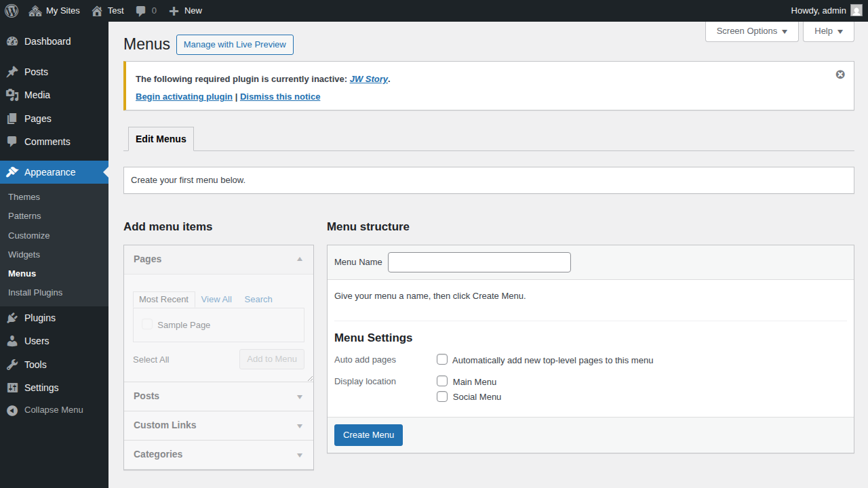
Task: Click the Create Menu button
Action: (368, 435)
